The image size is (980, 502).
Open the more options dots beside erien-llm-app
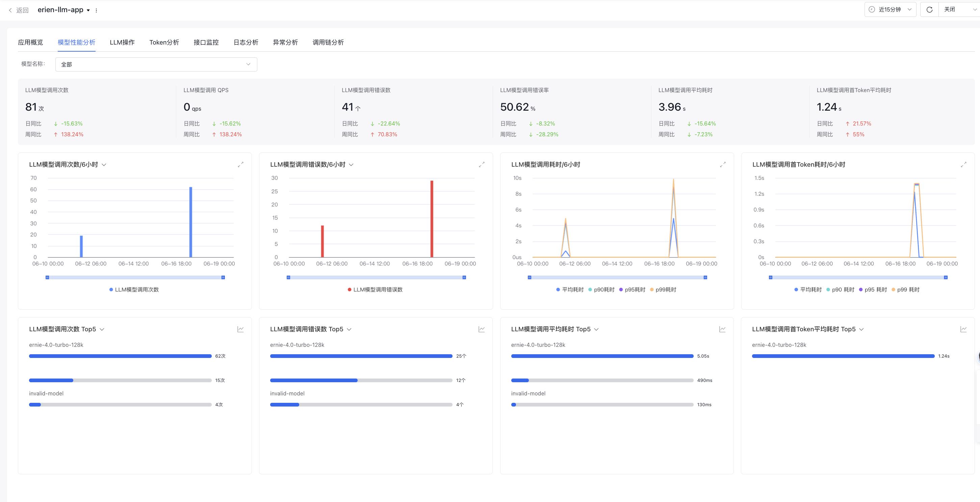click(96, 10)
